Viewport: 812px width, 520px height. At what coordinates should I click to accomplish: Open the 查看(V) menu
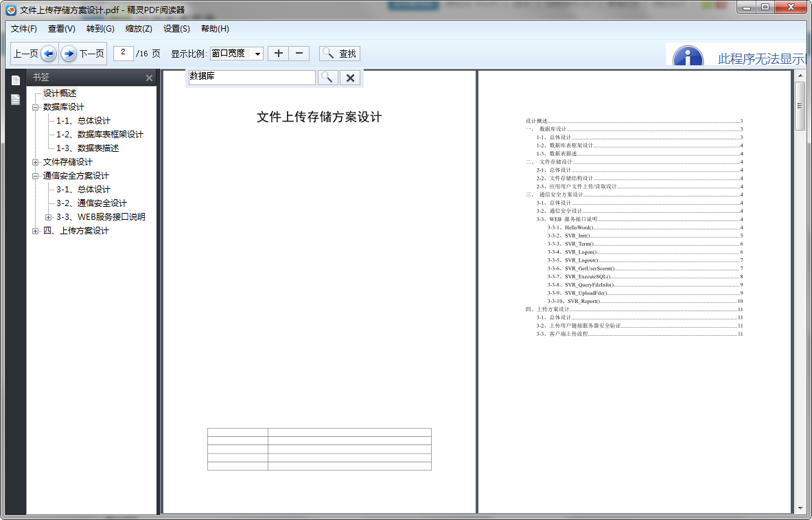point(62,29)
